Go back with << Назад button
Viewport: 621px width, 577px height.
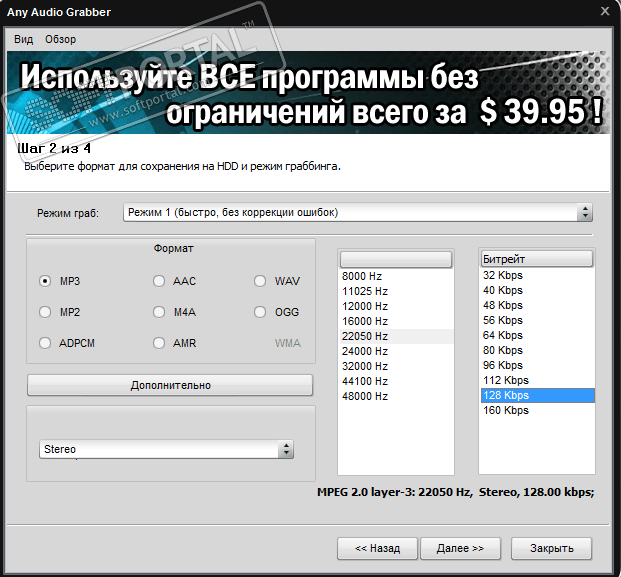pos(377,548)
